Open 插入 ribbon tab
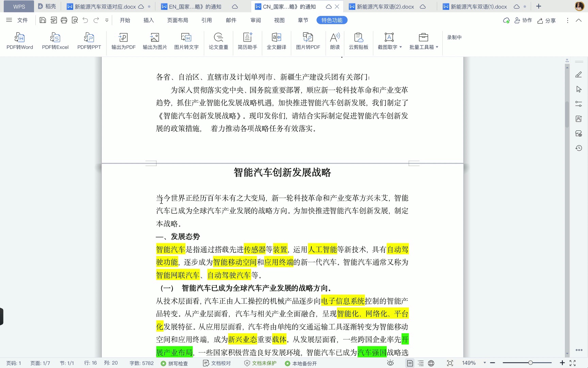588x368 pixels. coord(149,20)
